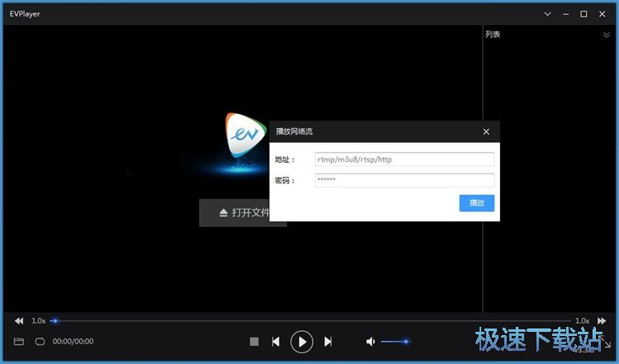This screenshot has height=364, width=619.
Task: Click the 1.0x speed label on the left
Action: tap(39, 320)
